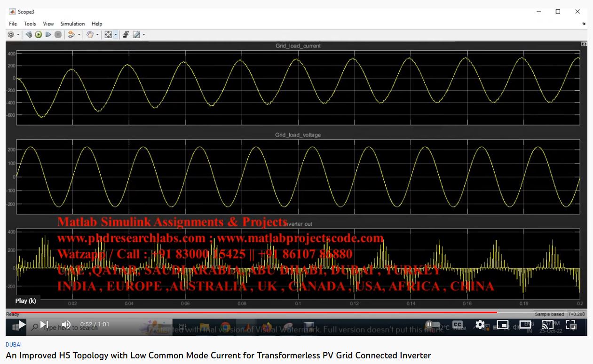Expand the Pan tool dropdown arrow

click(97, 35)
